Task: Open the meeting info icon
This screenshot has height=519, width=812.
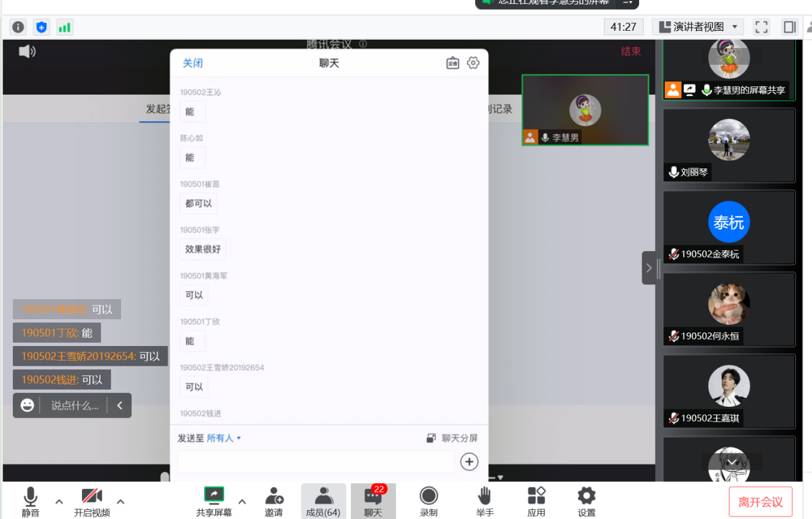Action: pyautogui.click(x=18, y=27)
